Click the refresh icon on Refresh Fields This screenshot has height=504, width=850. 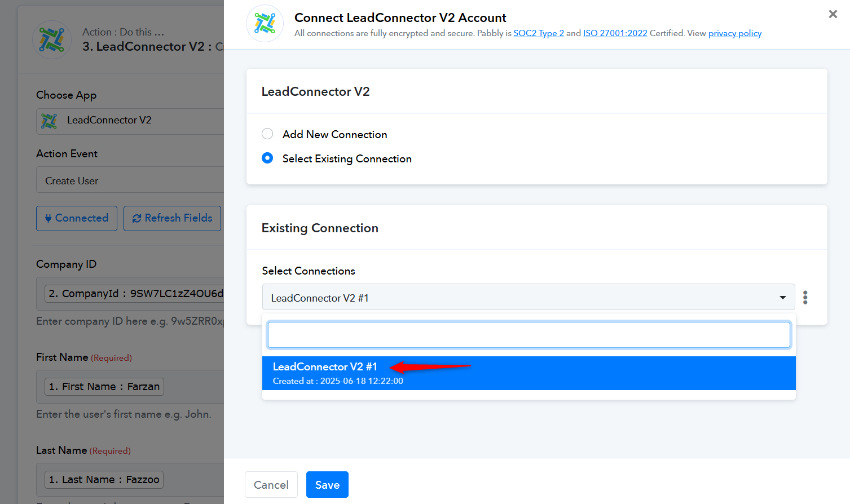(x=136, y=218)
